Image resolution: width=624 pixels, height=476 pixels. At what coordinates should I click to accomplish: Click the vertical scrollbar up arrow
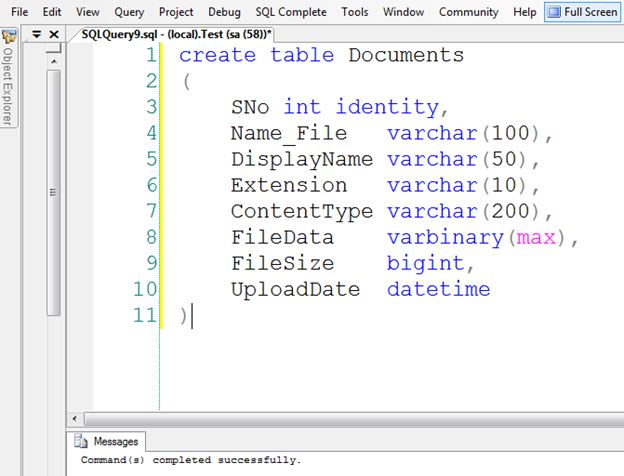[x=54, y=61]
